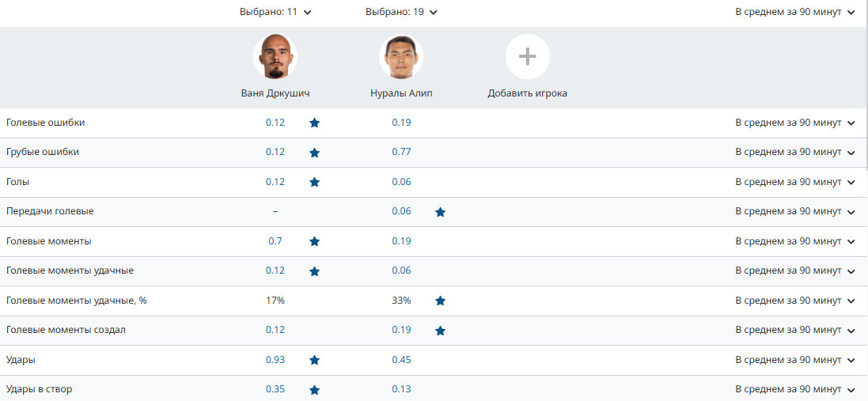
Task: Click the star icon in the Передачи голевые row
Action: coord(440,212)
